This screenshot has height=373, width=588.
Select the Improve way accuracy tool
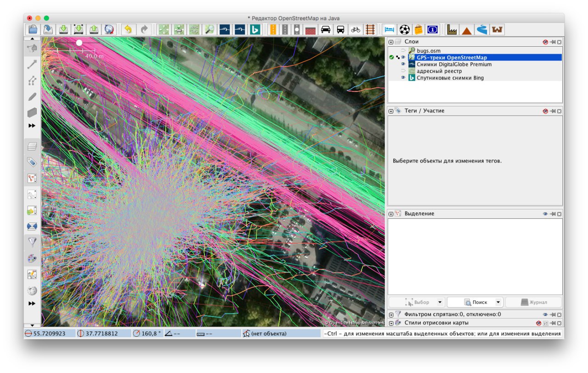coord(32,81)
